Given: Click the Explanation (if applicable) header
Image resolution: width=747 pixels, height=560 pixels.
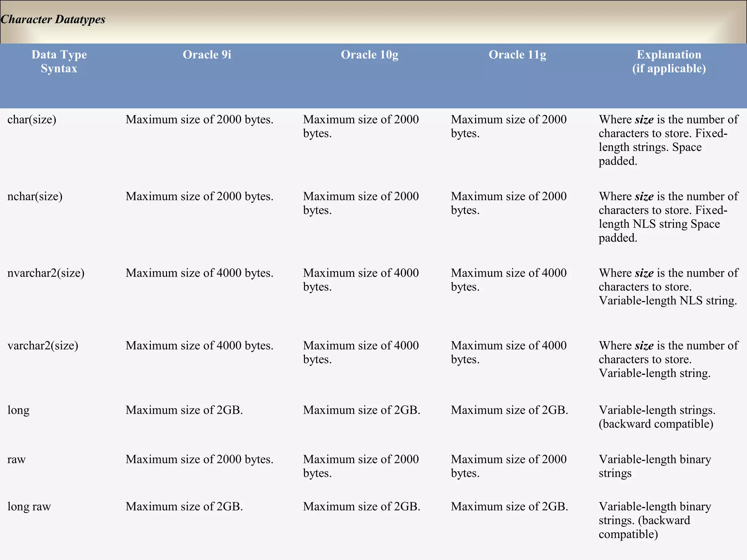Looking at the screenshot, I should [x=669, y=62].
